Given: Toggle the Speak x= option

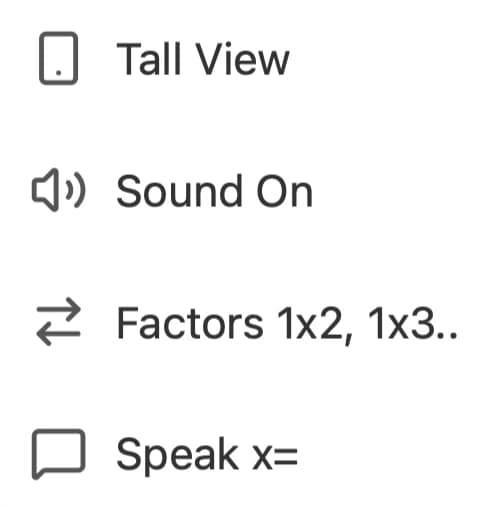Looking at the screenshot, I should click(x=248, y=455).
